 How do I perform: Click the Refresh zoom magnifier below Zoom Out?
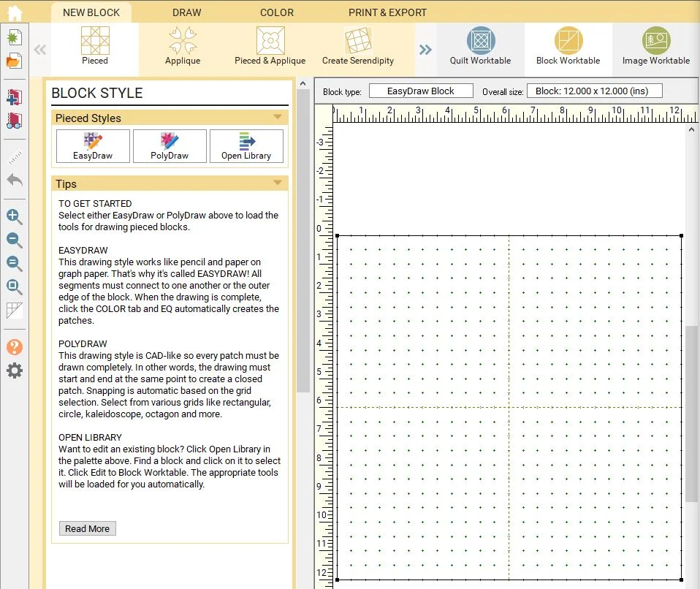pyautogui.click(x=15, y=264)
